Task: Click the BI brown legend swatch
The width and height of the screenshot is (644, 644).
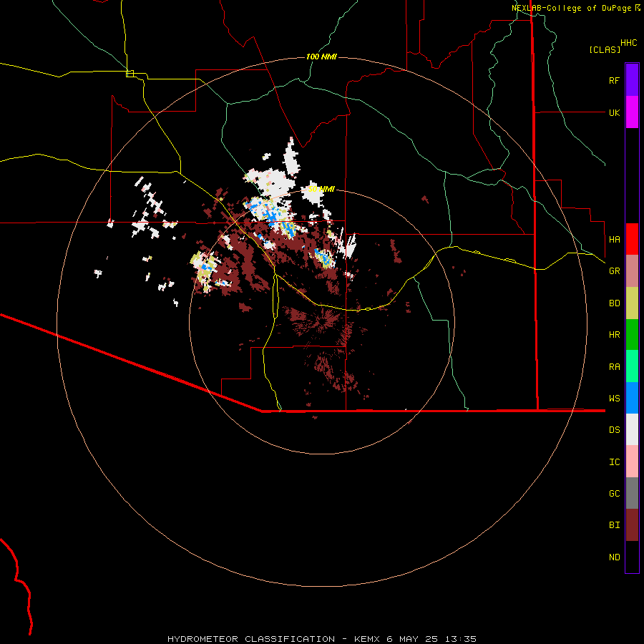Action: [x=632, y=525]
